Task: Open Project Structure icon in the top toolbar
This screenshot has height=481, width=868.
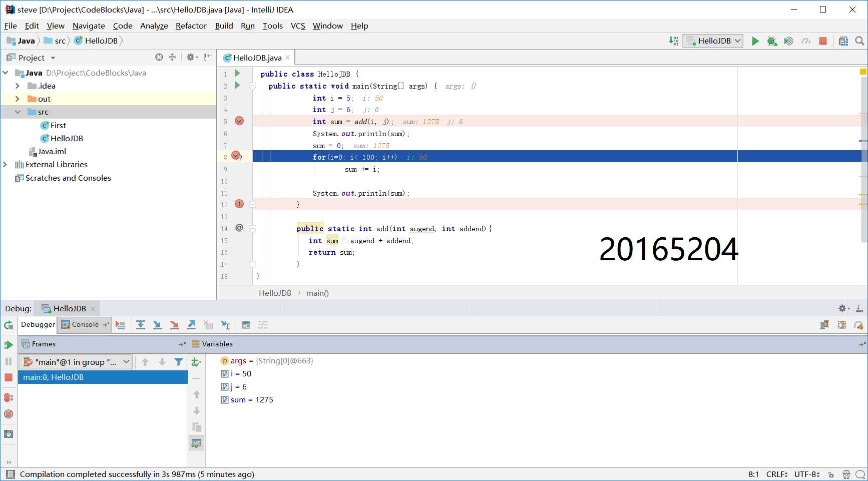Action: (843, 41)
